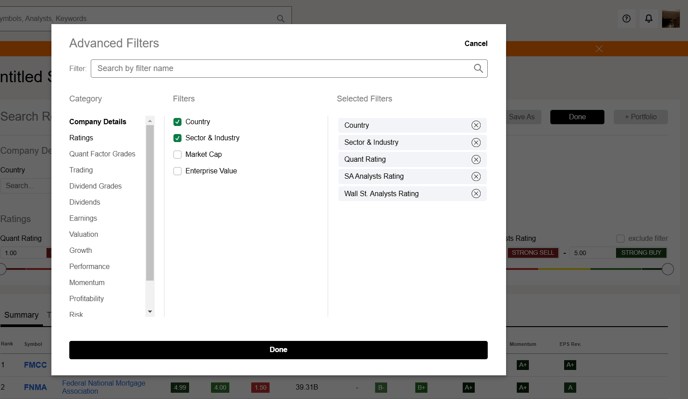Select the Ratings category

click(81, 138)
